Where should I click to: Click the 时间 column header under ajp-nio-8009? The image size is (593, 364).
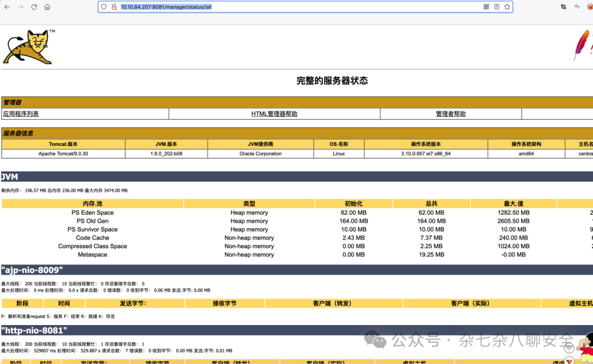coord(64,303)
